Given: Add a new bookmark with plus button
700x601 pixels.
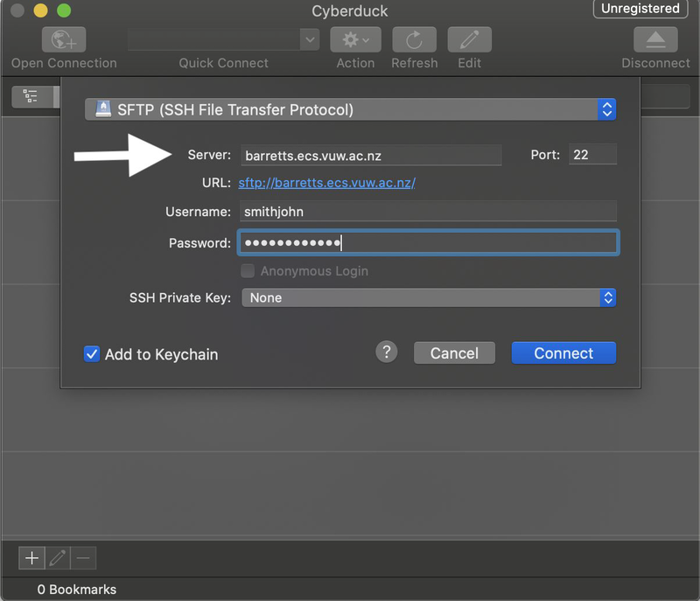Looking at the screenshot, I should [x=31, y=558].
